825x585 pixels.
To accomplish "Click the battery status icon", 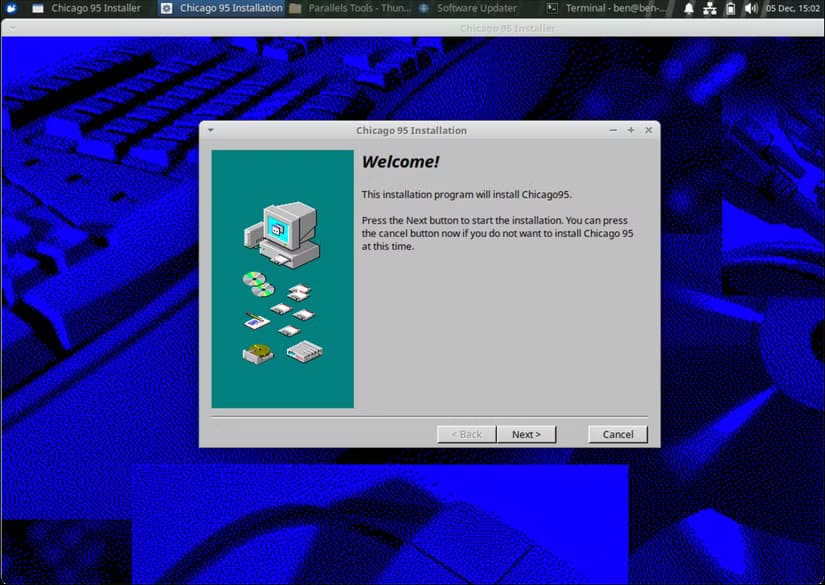I will 730,8.
